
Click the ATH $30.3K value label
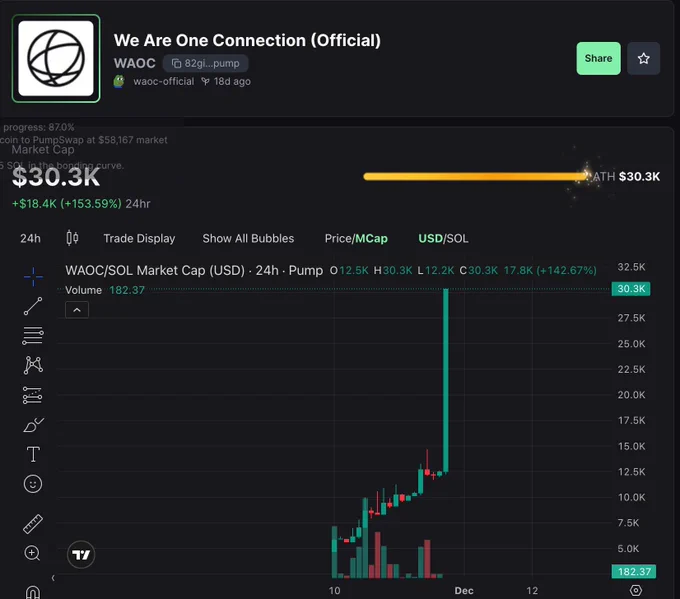point(626,177)
